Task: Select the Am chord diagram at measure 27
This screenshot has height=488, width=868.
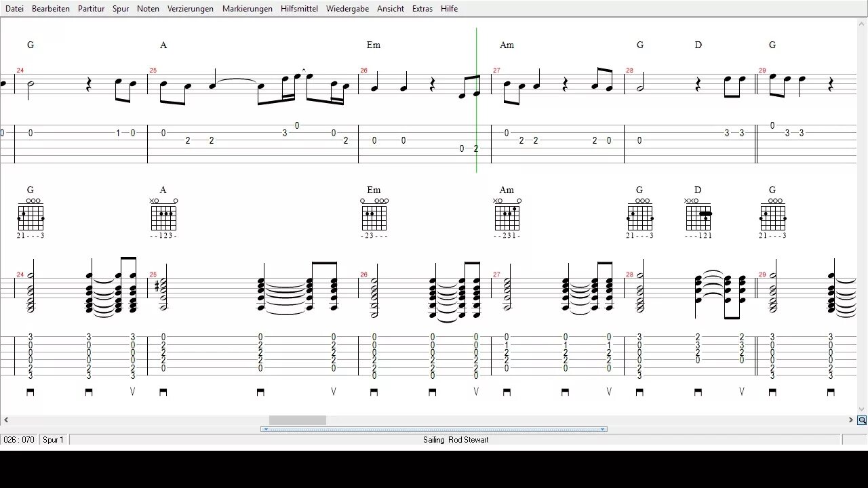Action: click(x=507, y=216)
